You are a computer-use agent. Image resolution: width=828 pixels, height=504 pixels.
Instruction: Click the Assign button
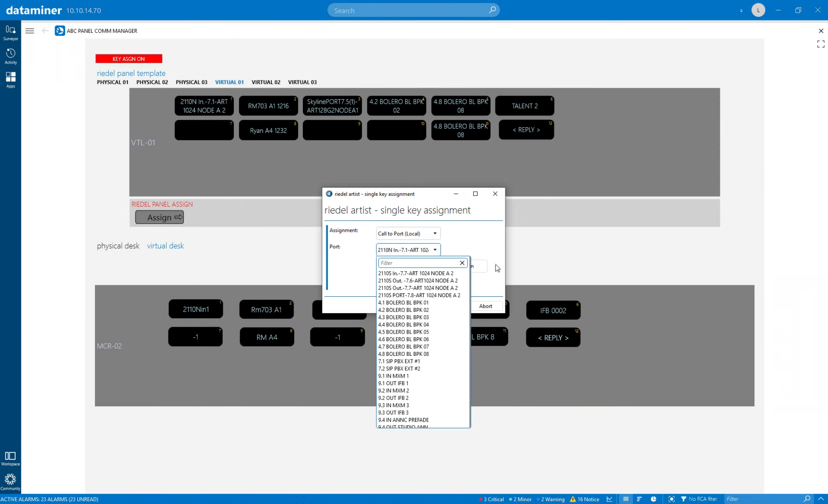coord(160,217)
